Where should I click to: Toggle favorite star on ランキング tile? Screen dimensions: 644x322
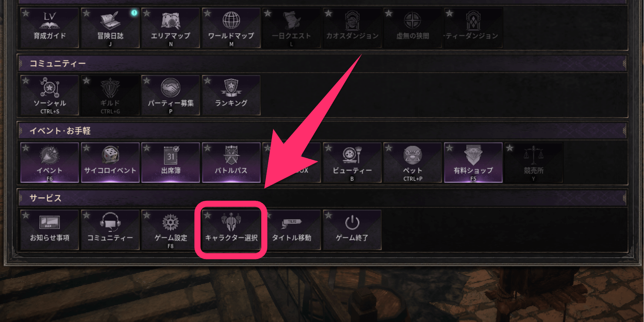pos(207,80)
